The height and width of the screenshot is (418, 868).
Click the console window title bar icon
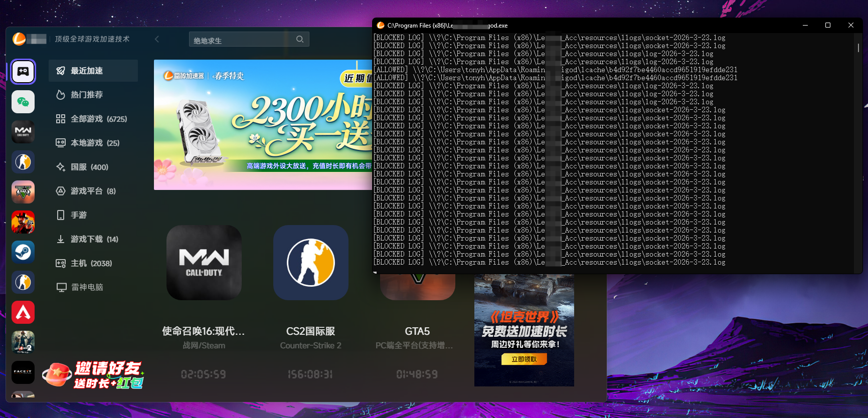[x=381, y=25]
